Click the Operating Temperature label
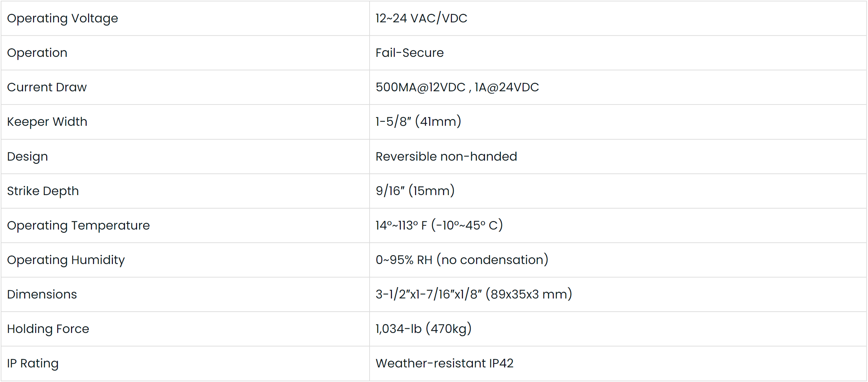This screenshot has height=382, width=868. (x=78, y=225)
